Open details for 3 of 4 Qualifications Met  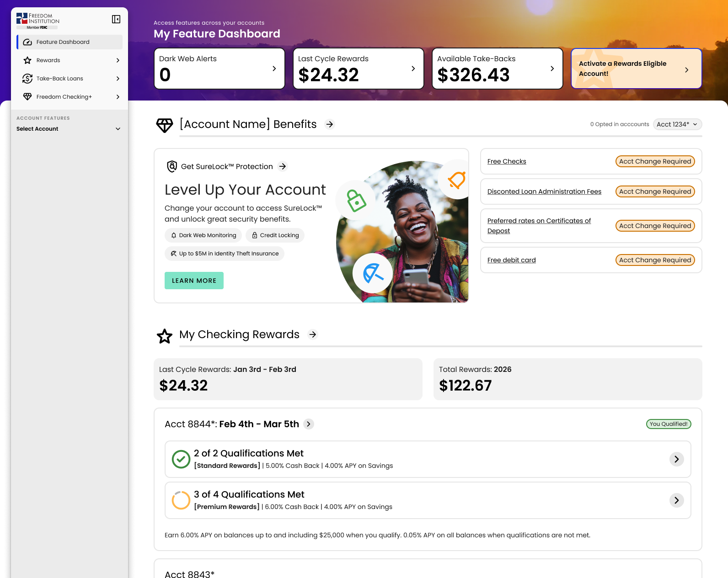click(x=677, y=500)
